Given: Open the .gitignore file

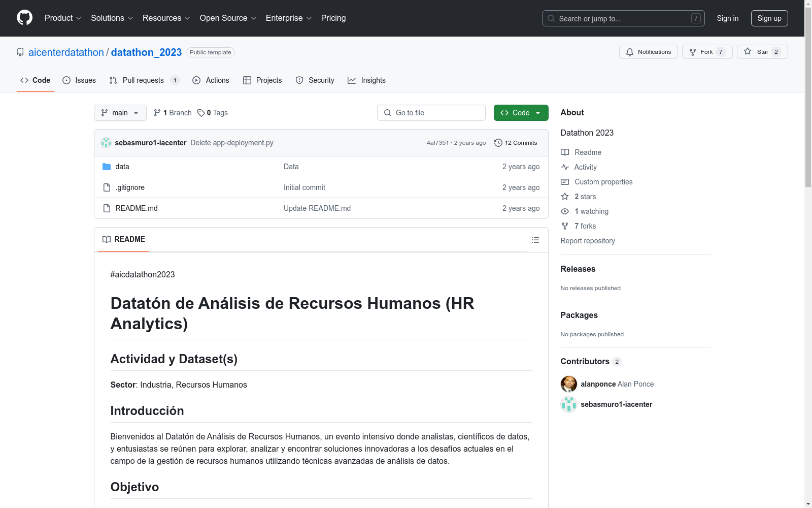Looking at the screenshot, I should tap(130, 187).
